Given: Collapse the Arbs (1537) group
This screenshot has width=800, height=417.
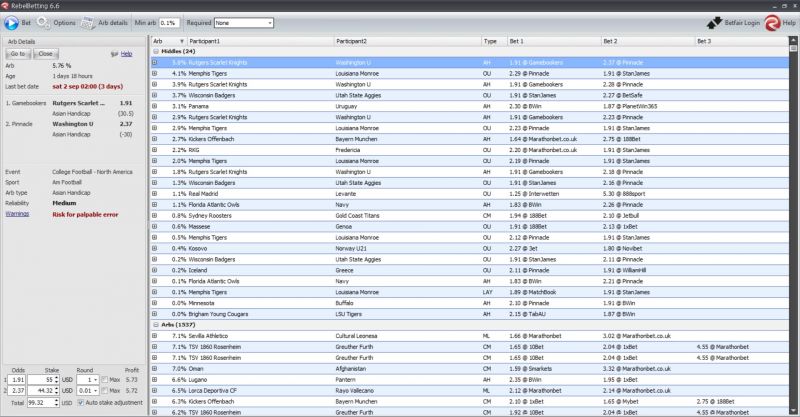Looking at the screenshot, I should [x=156, y=325].
